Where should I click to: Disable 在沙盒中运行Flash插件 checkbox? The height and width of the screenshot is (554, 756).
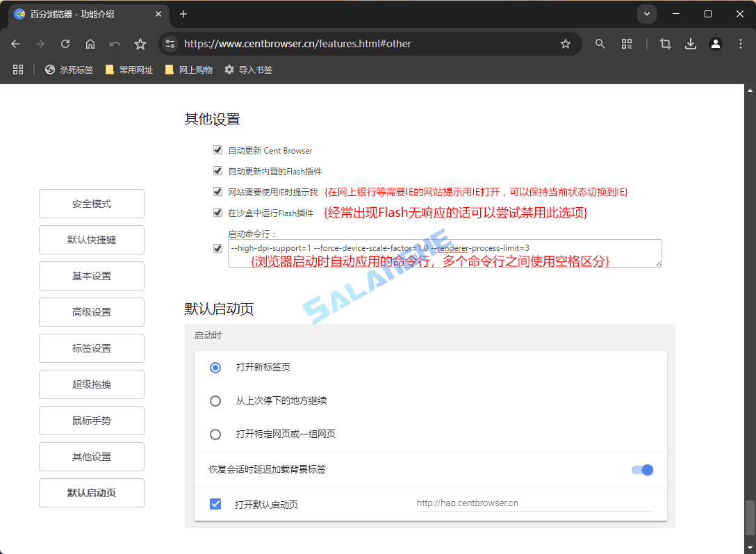coord(217,212)
